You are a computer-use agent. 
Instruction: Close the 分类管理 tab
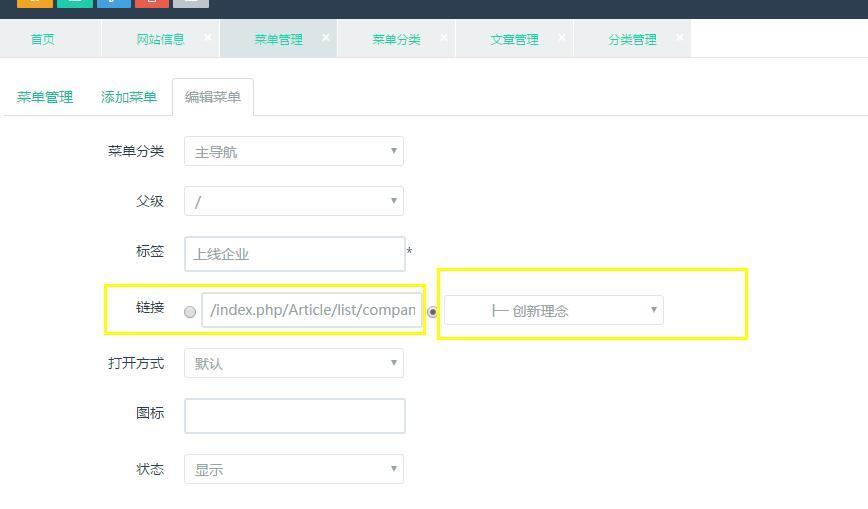[x=679, y=37]
